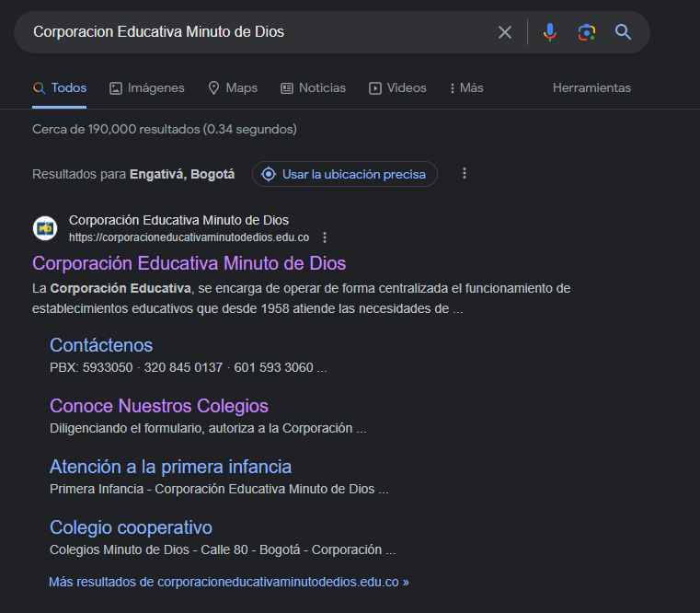
Task: Click the site name above the URL
Action: pyautogui.click(x=178, y=220)
